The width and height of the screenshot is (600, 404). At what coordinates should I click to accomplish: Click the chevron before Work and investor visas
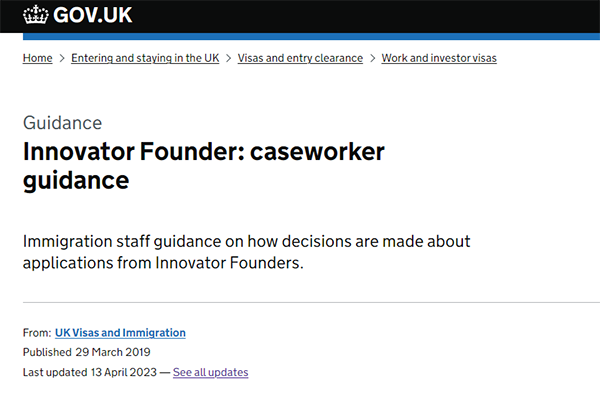(372, 58)
